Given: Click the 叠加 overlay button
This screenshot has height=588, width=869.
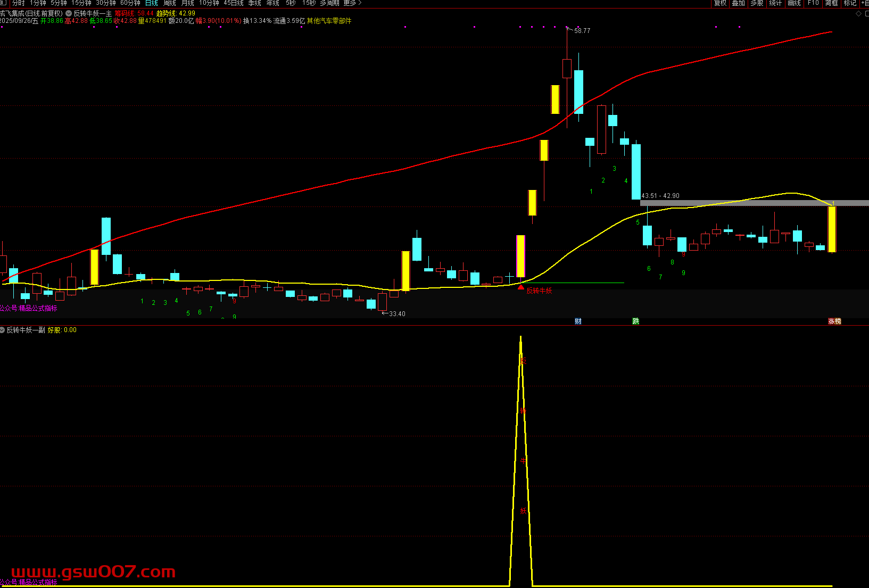Looking at the screenshot, I should (x=739, y=3).
